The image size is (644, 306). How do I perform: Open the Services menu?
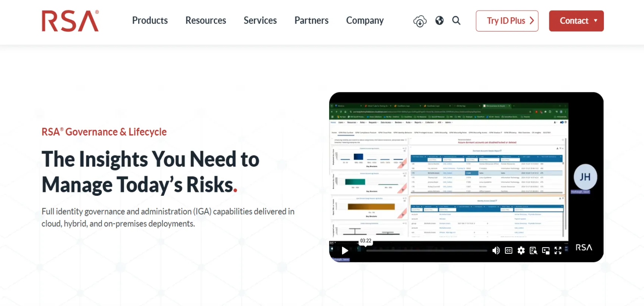point(260,20)
